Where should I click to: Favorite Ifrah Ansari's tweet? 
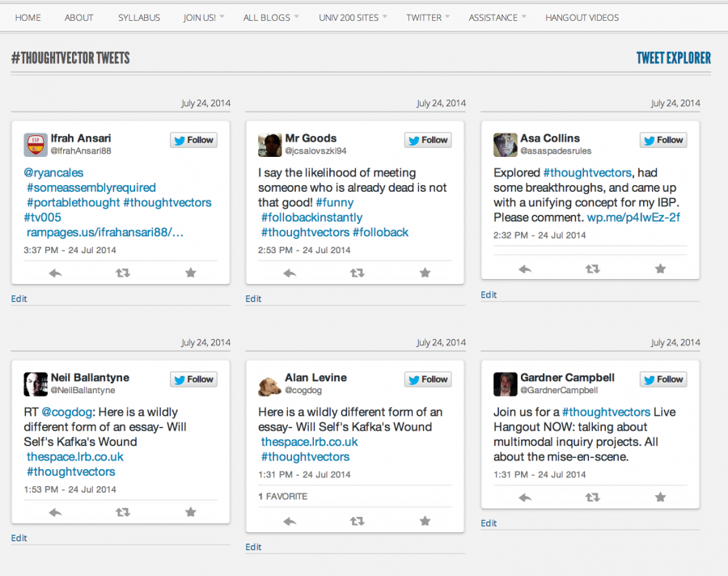(x=191, y=273)
